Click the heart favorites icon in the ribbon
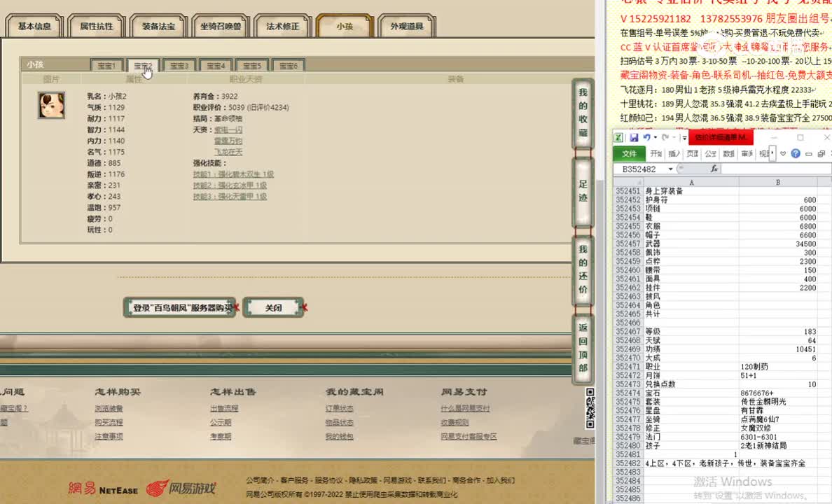The image size is (832, 504). [x=783, y=153]
